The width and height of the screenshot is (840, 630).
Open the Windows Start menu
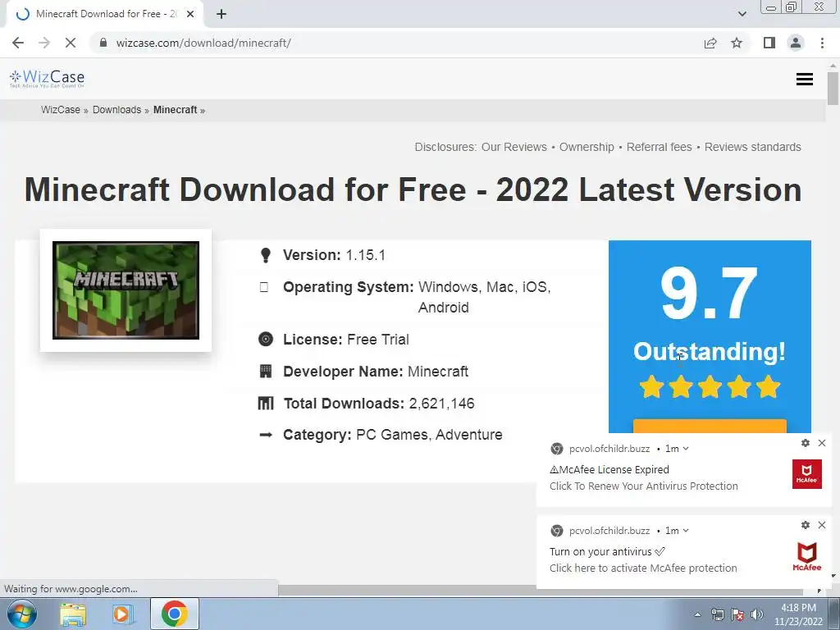click(x=22, y=614)
